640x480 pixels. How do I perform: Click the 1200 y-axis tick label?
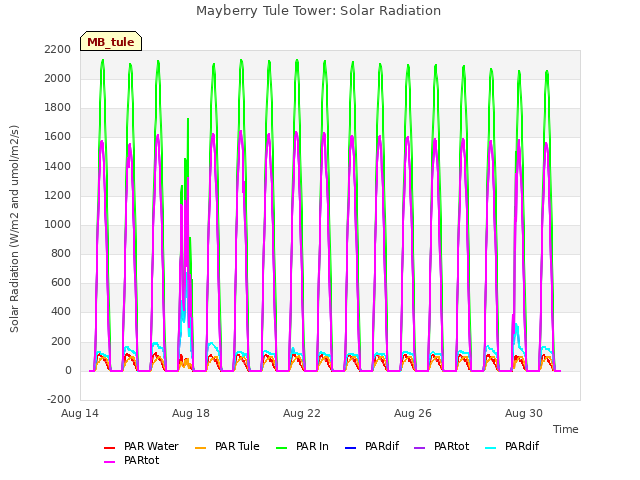click(58, 195)
